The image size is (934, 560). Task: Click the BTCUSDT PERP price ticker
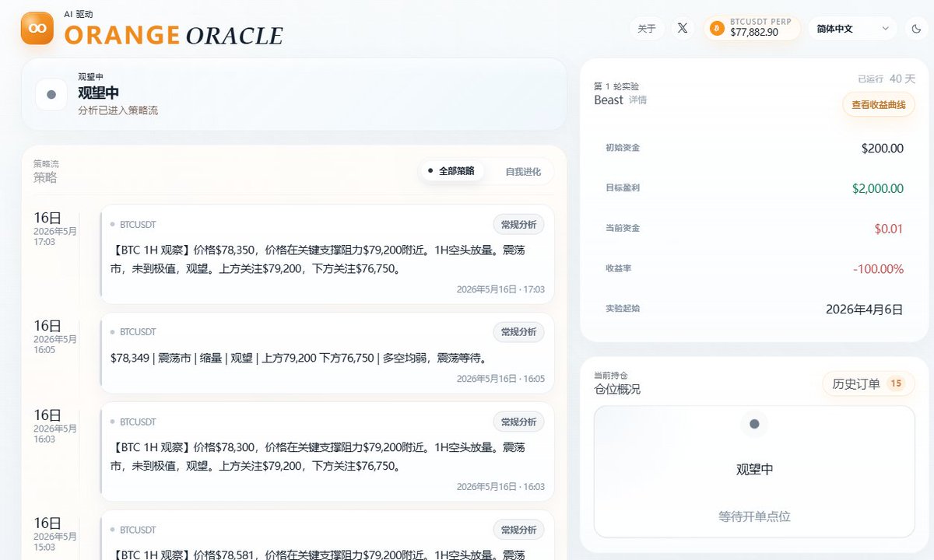click(x=752, y=29)
